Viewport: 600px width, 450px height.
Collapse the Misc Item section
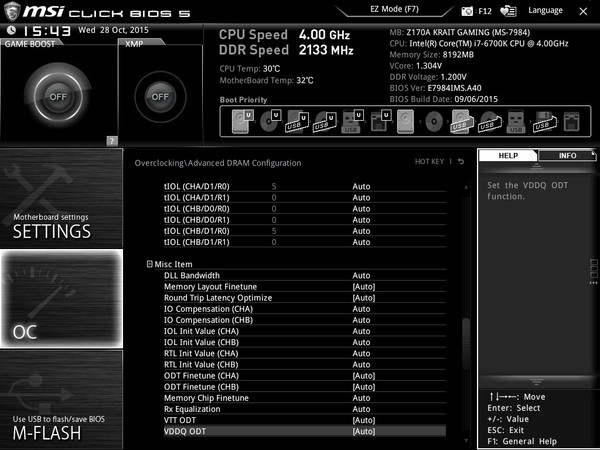(150, 264)
